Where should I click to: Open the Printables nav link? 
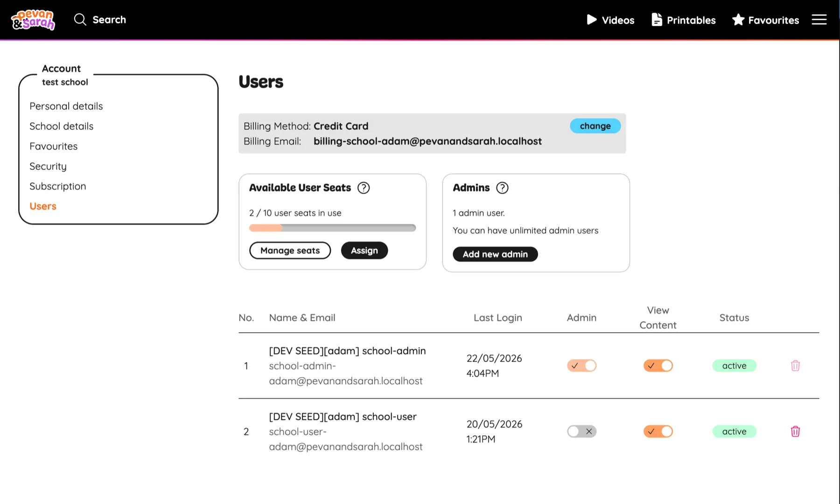pos(684,20)
